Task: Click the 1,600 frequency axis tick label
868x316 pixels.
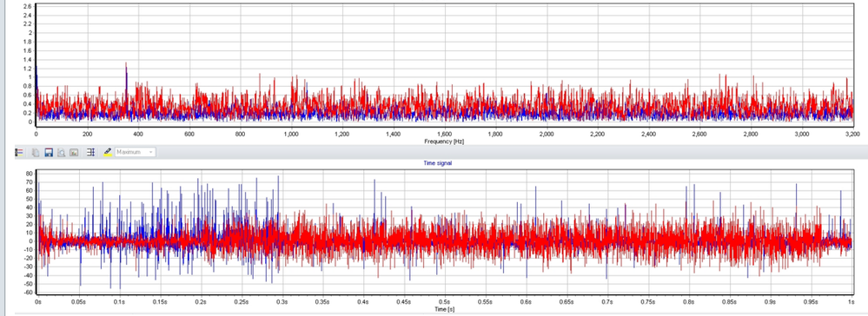Action: point(444,135)
